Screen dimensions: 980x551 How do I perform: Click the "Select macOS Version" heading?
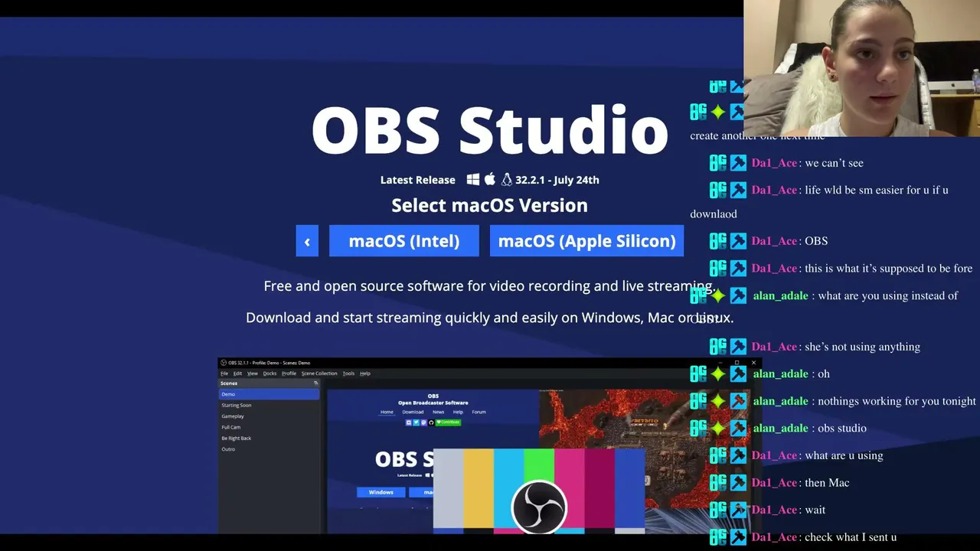point(490,205)
